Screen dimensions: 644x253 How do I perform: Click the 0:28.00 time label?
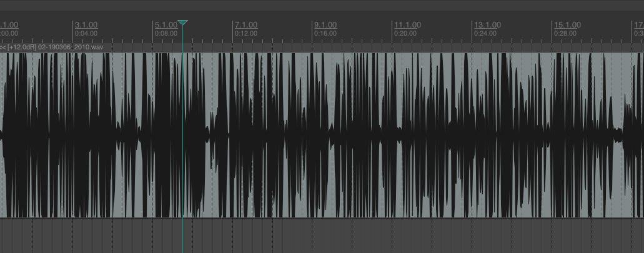tap(565, 33)
